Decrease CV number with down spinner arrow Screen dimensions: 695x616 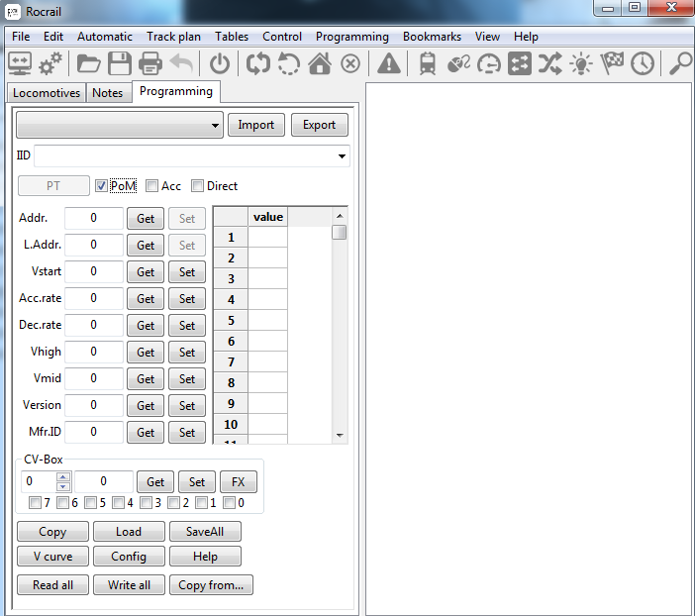pyautogui.click(x=63, y=486)
